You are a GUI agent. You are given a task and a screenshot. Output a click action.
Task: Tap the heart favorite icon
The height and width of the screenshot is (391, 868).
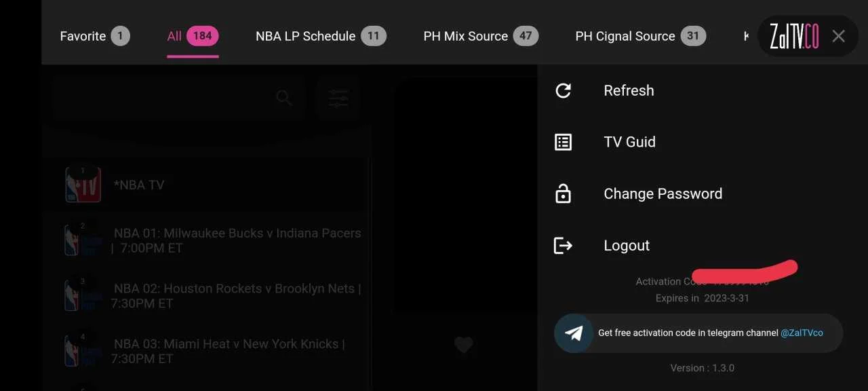[x=463, y=345]
